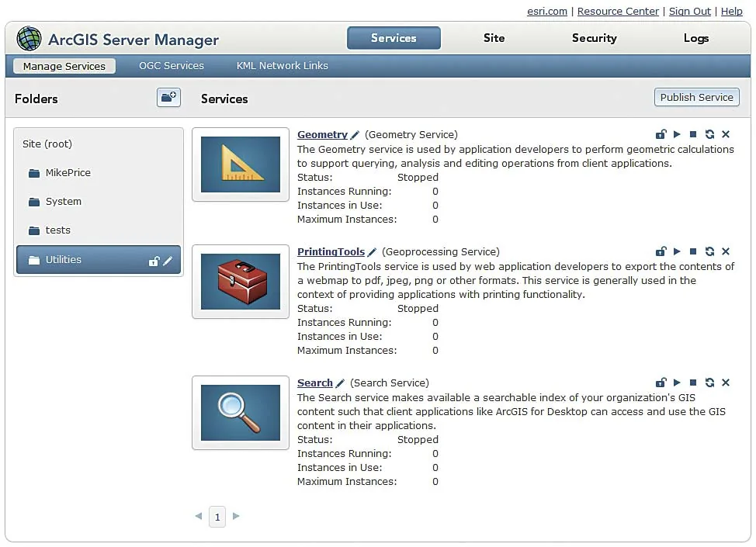Toggle the Geometry service lock icon

(x=661, y=134)
